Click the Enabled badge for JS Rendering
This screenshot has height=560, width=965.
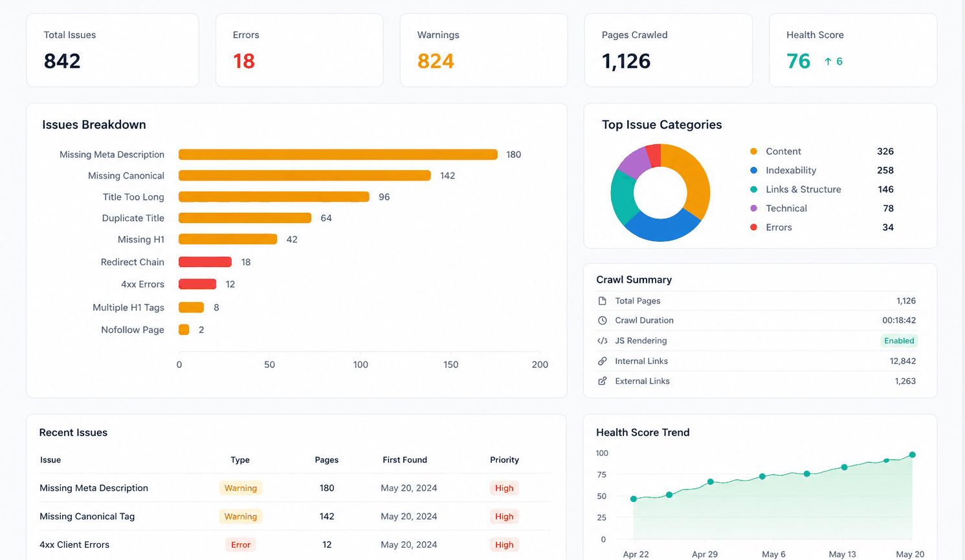click(x=899, y=341)
